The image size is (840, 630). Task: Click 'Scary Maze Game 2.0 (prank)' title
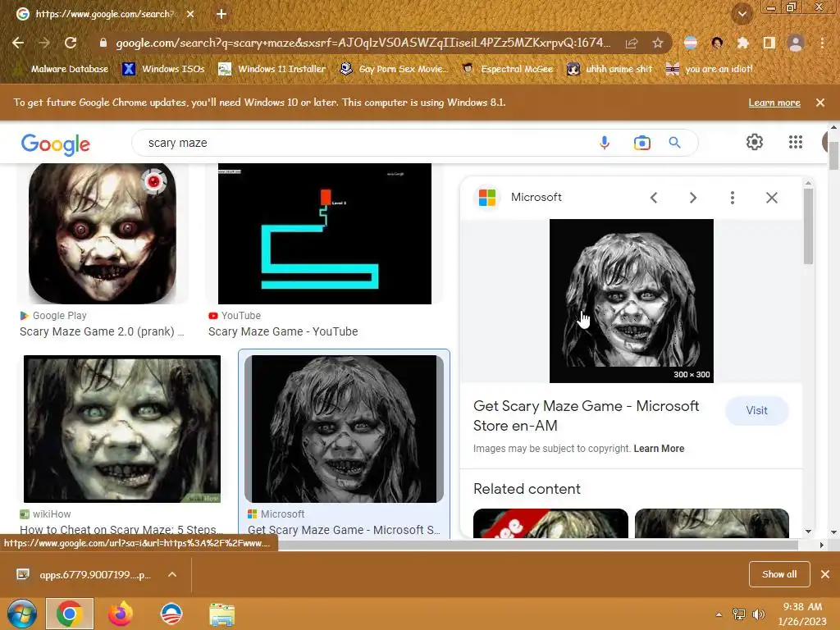[x=102, y=331]
